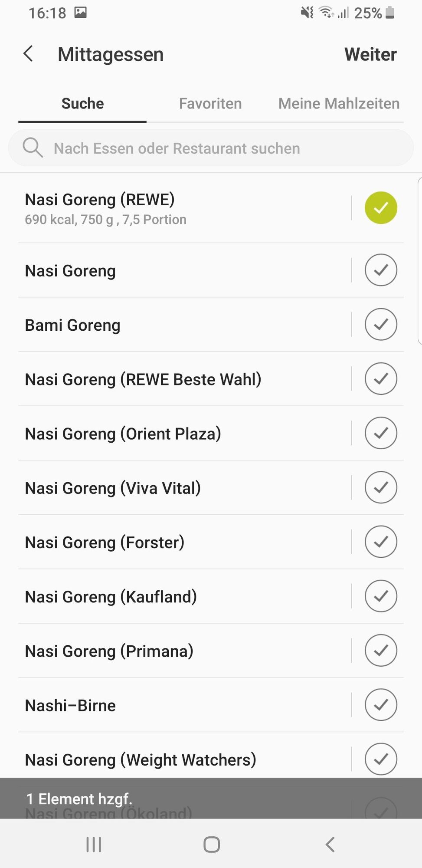Tap the Weiter button
Viewport: 422px width, 868px height.
(370, 54)
